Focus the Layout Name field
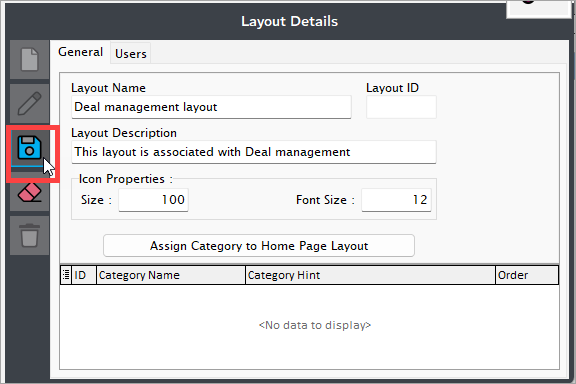Screen dimensions: 576x384 coord(211,107)
